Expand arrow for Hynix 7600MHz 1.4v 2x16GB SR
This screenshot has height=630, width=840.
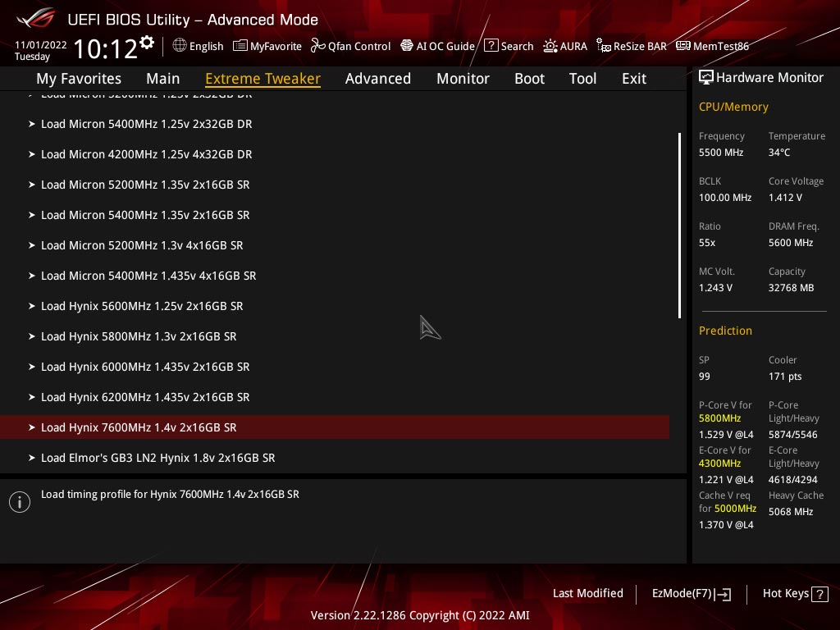(32, 427)
